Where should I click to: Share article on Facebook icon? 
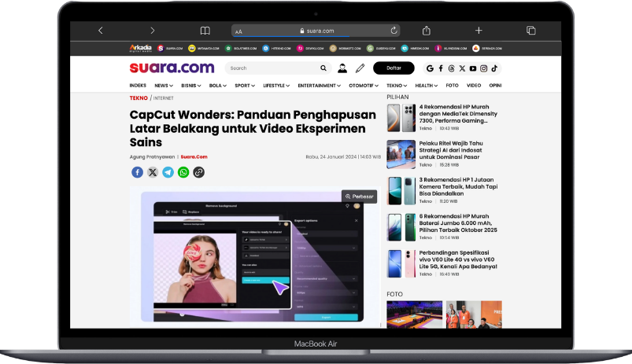(x=137, y=172)
